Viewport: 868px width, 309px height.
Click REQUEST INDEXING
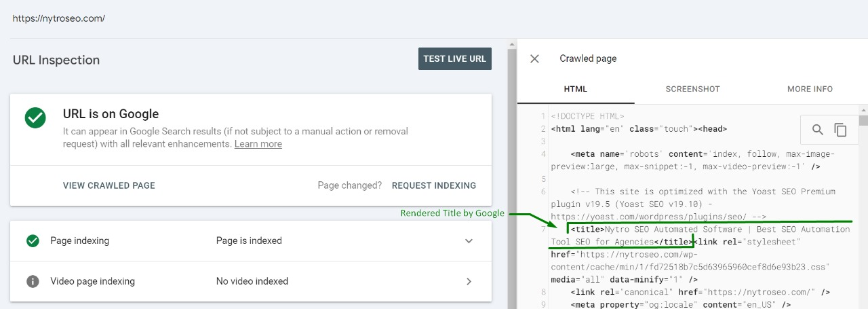pos(434,185)
